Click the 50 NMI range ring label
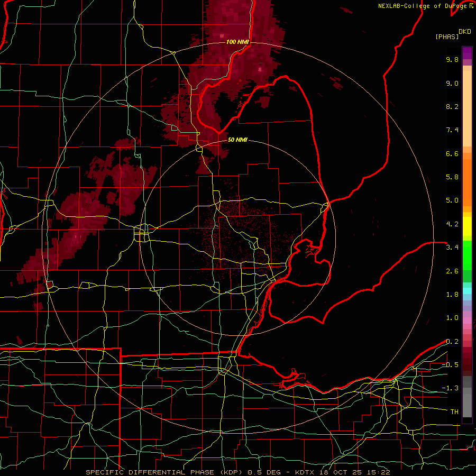This screenshot has width=476, height=476. tap(237, 140)
